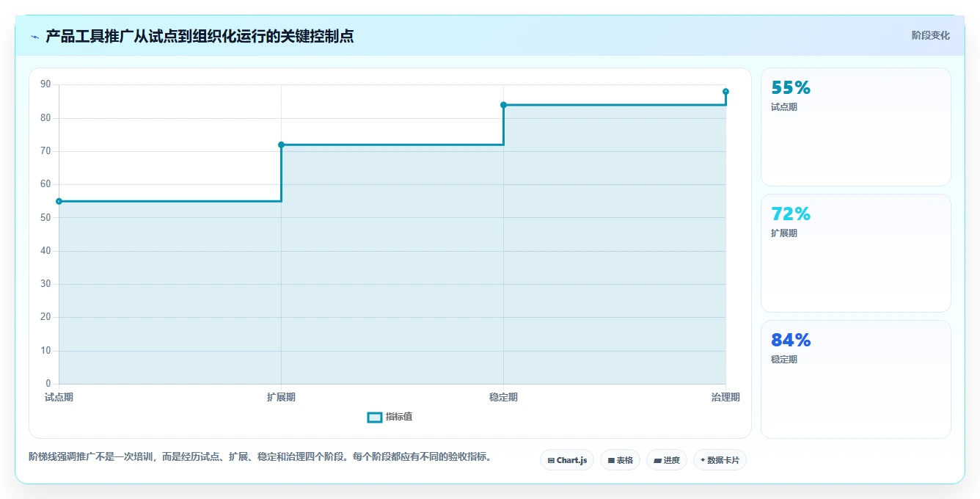Click the y-axis value 50
The width and height of the screenshot is (980, 499).
click(x=45, y=218)
